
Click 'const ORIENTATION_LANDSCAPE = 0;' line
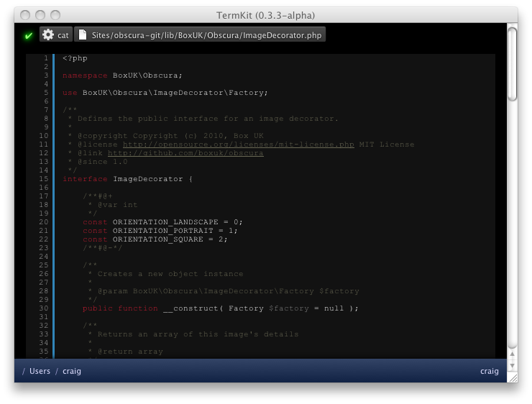pos(163,222)
